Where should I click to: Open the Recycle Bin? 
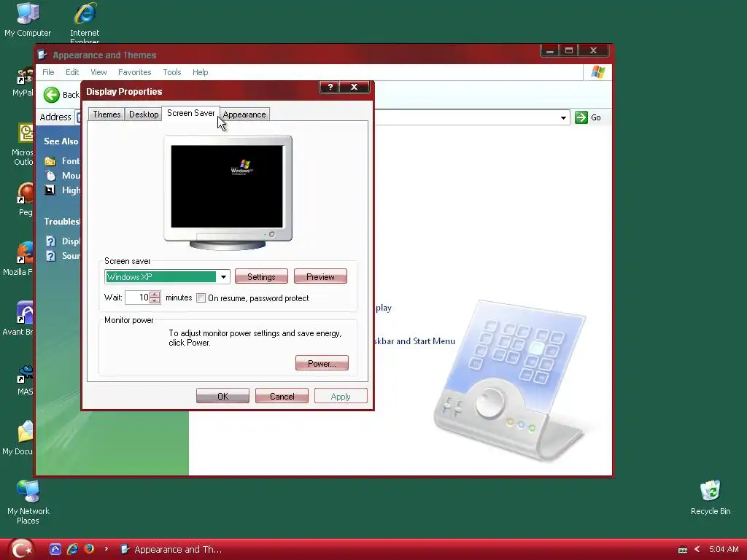click(x=711, y=497)
